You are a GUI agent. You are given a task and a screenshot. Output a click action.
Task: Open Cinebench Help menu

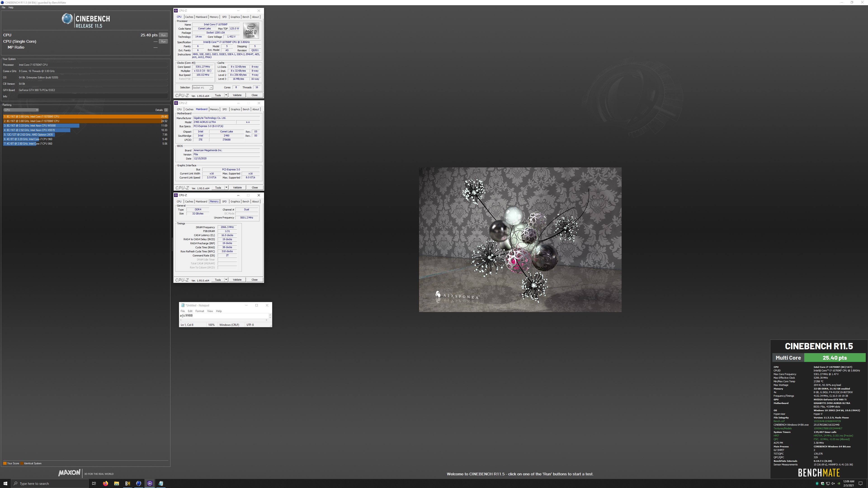tap(11, 7)
